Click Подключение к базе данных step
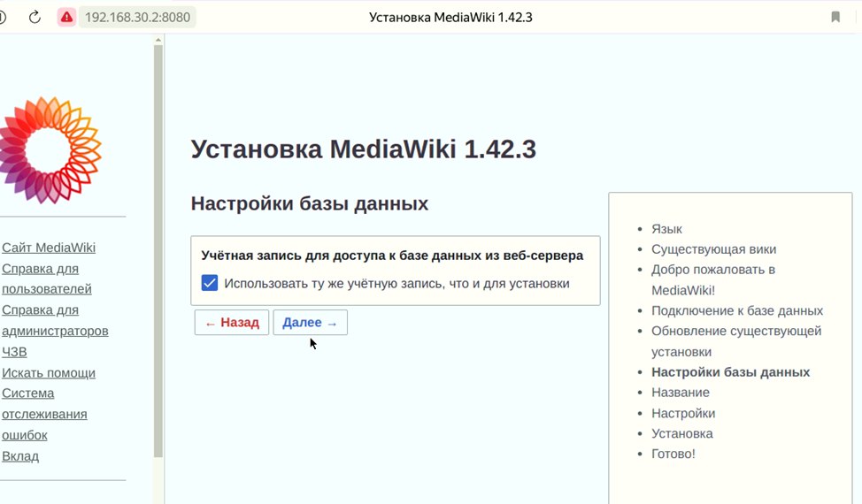This screenshot has width=862, height=504. tap(737, 310)
